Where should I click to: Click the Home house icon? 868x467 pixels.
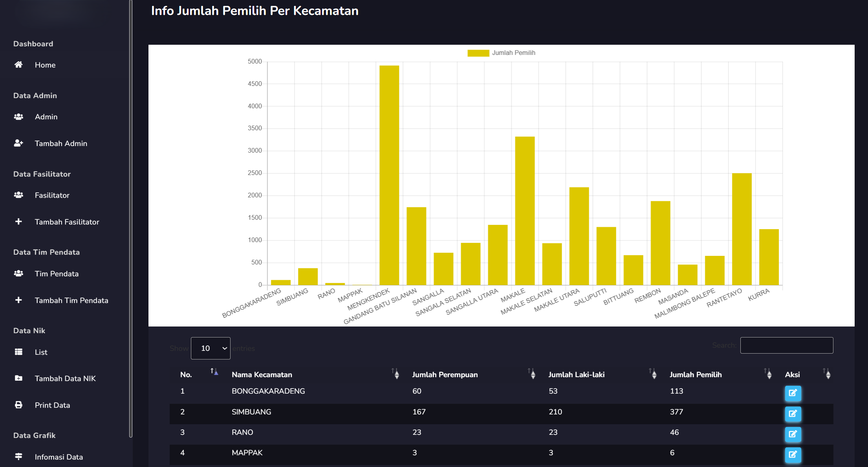pyautogui.click(x=18, y=65)
